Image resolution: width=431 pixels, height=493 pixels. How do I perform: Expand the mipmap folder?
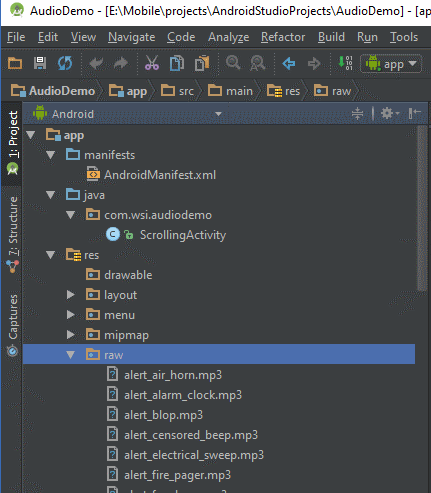tap(71, 335)
